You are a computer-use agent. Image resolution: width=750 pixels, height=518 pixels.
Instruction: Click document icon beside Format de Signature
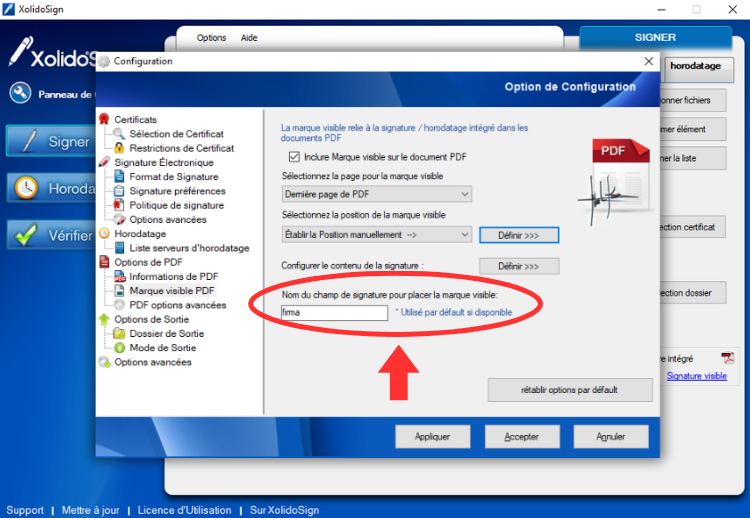[x=119, y=176]
